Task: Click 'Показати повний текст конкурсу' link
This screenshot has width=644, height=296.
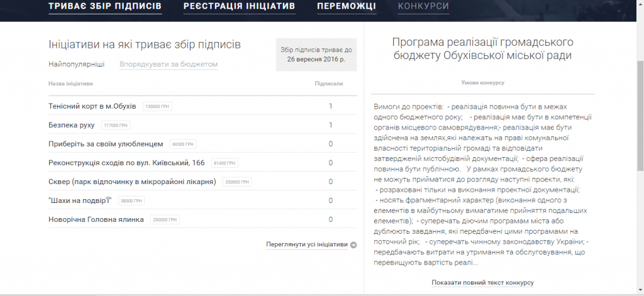Action: pos(482,282)
